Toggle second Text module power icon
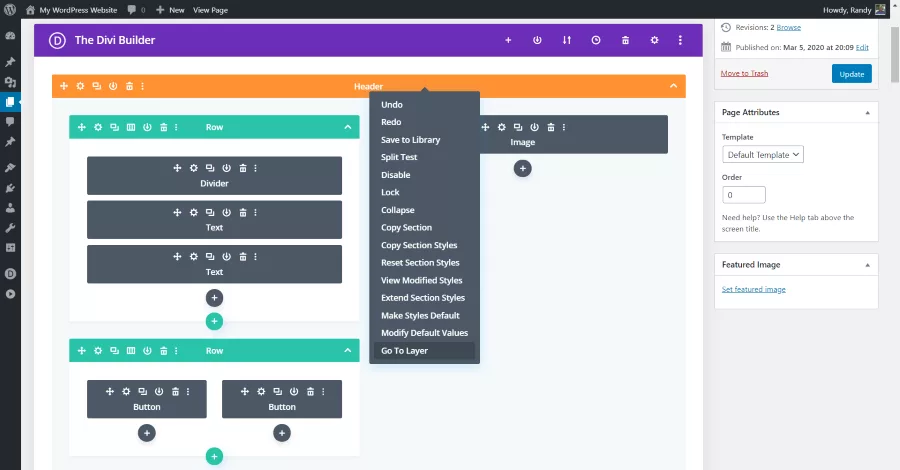This screenshot has height=470, width=900. 227,257
